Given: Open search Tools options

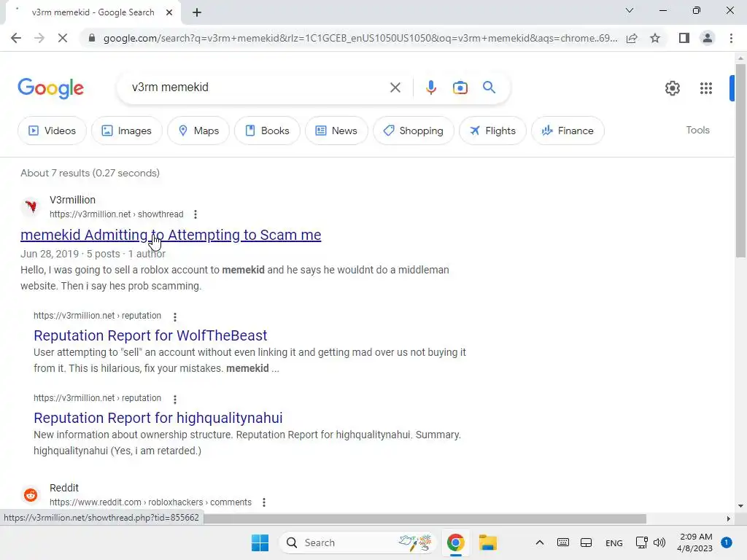Looking at the screenshot, I should pyautogui.click(x=697, y=130).
